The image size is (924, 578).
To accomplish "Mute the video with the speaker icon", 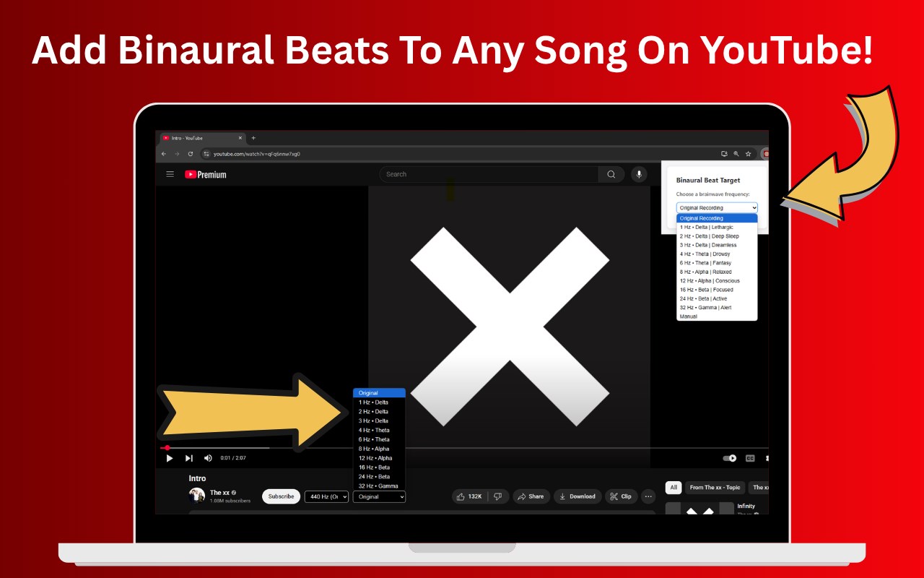I will pos(208,458).
